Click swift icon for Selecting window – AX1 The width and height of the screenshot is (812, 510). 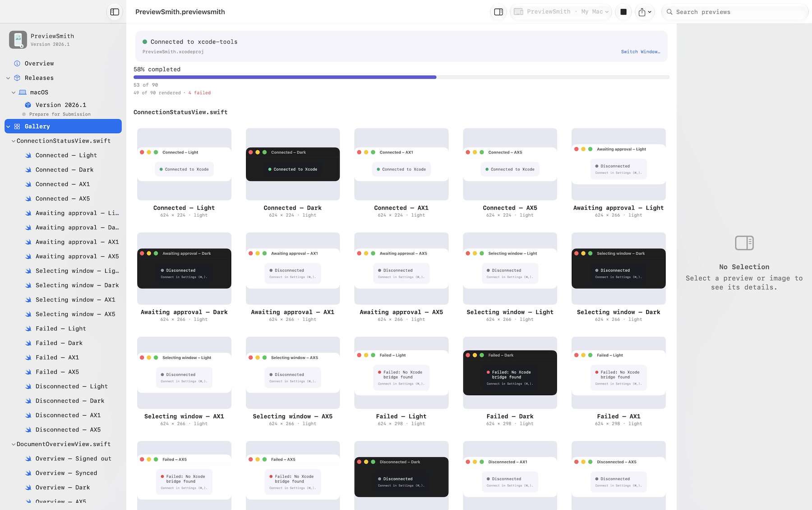[x=28, y=300]
